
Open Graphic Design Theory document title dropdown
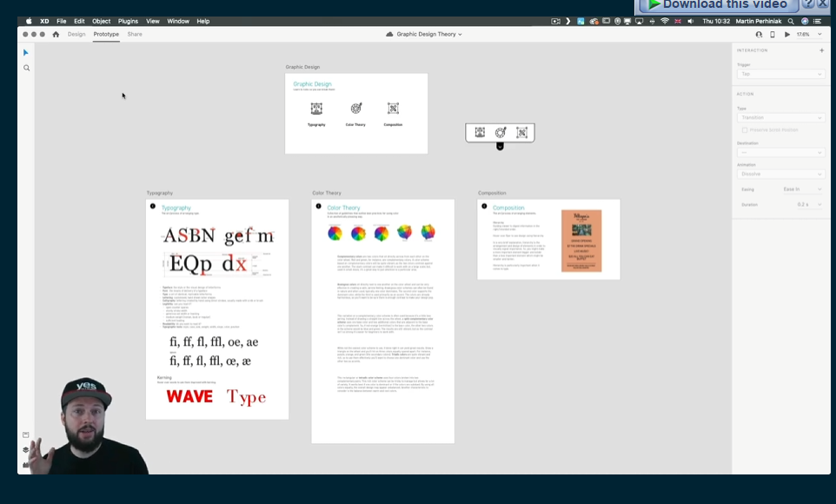point(429,34)
